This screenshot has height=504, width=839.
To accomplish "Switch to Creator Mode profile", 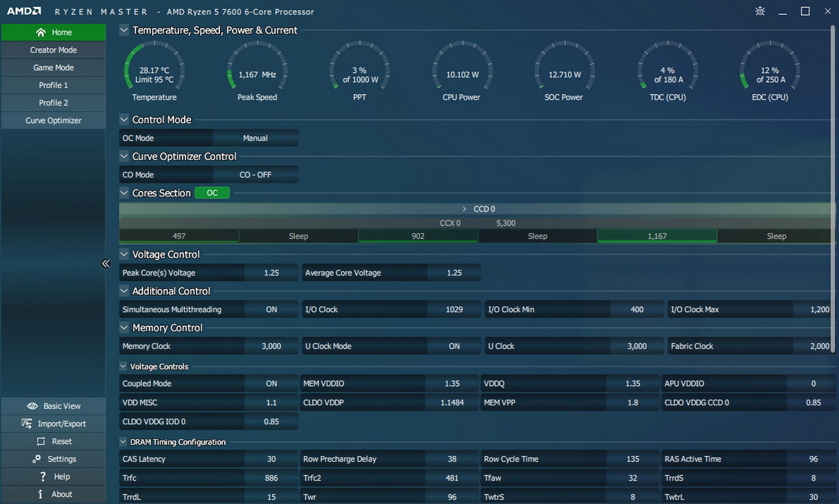I will (x=53, y=50).
